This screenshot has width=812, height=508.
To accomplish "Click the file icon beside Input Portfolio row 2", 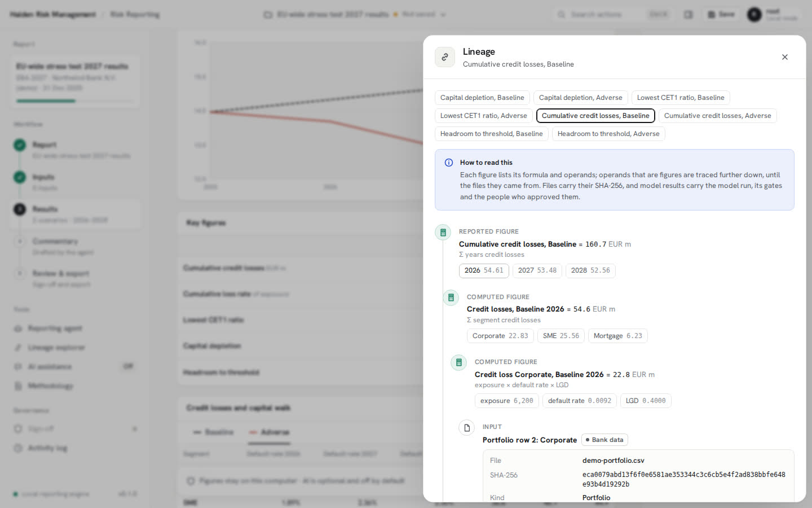I will 467,428.
